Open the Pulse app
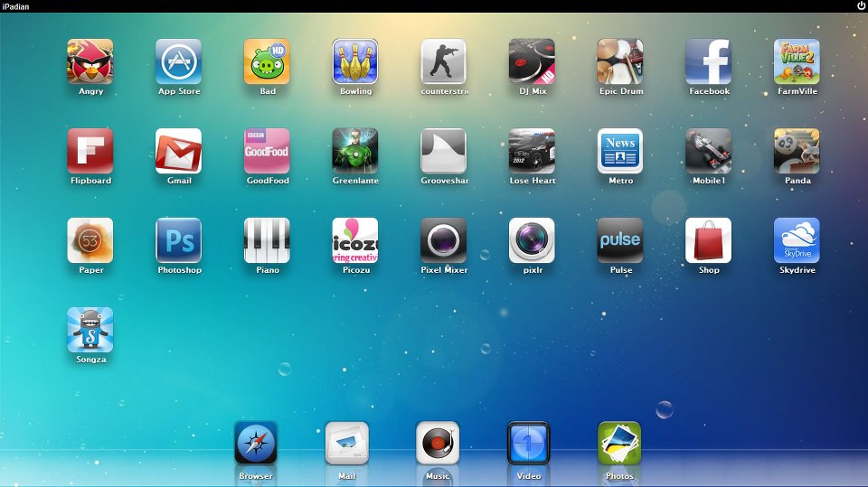Screen dimensions: 868x487 [620, 240]
